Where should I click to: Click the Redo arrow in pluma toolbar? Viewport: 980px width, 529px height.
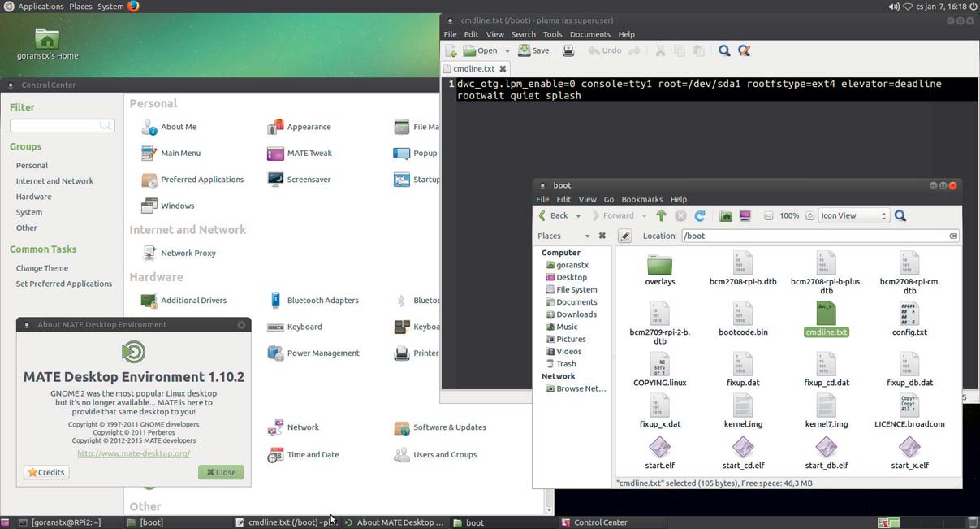click(635, 50)
